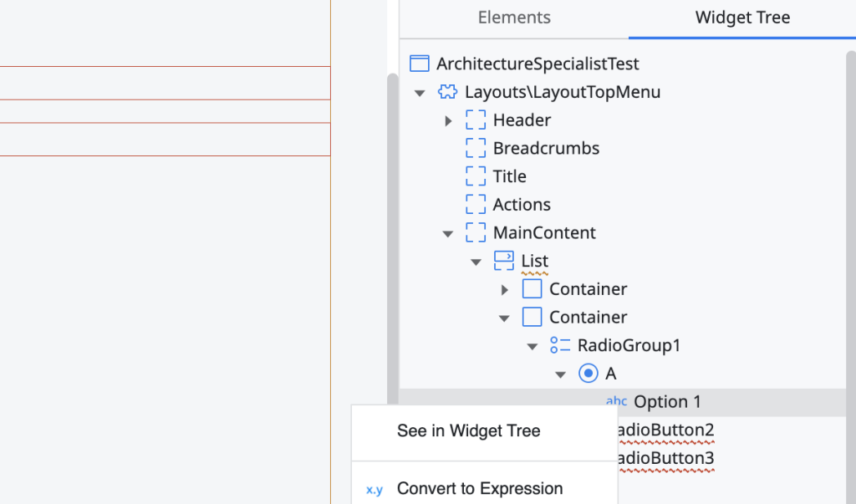The image size is (856, 504).
Task: Click the placeholder icon next to Breadcrumbs
Action: coord(476,148)
